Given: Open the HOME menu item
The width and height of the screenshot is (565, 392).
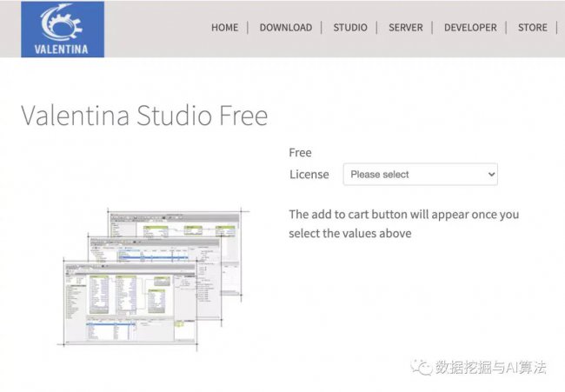Looking at the screenshot, I should tap(224, 28).
